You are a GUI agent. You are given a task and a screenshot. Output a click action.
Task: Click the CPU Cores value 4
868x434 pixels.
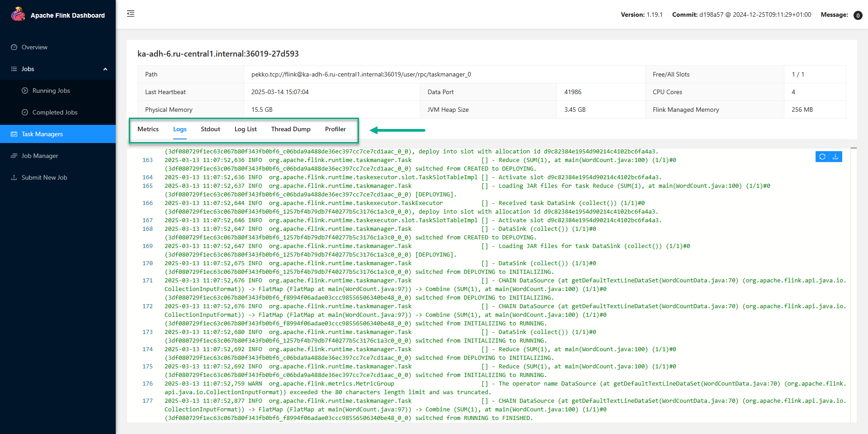point(793,92)
